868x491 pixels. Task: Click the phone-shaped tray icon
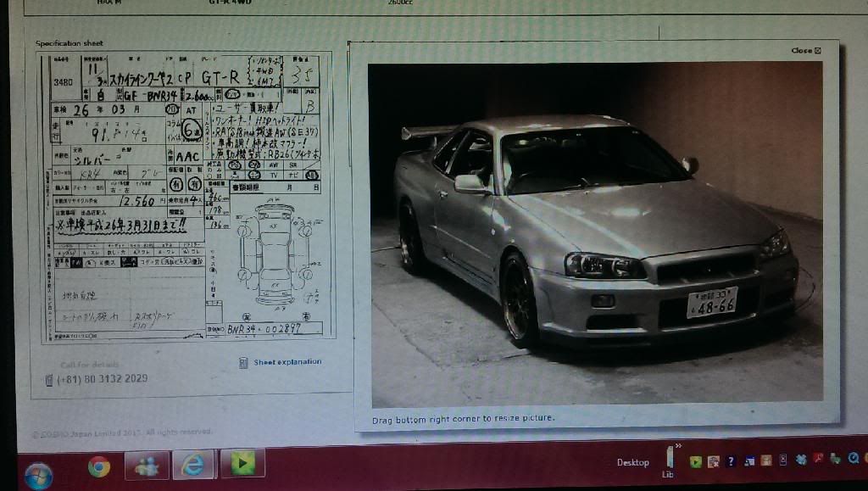[x=782, y=460]
